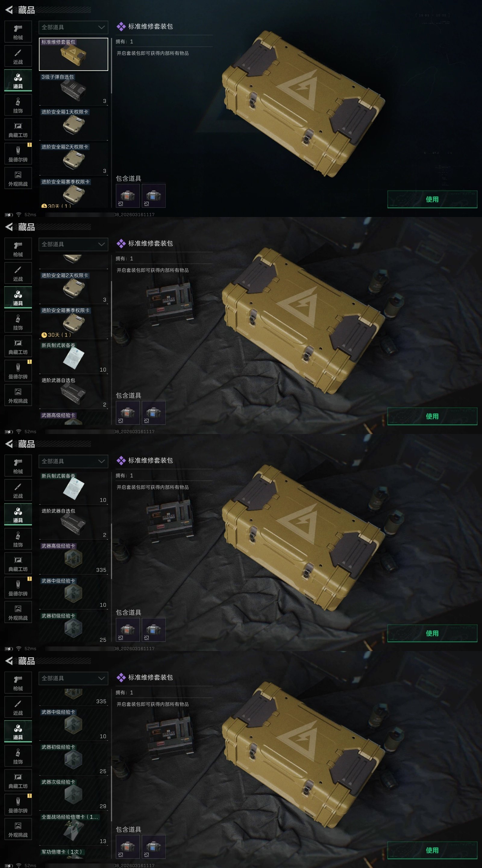Image resolution: width=482 pixels, height=868 pixels.
Task: Expand 全部道具 dropdown above 标准维修套装包 list item
Action: [74, 27]
